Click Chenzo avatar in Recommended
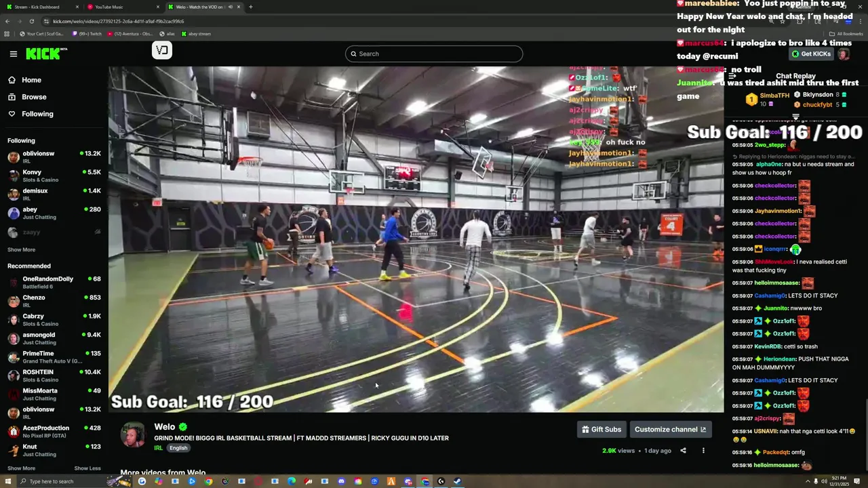Image resolution: width=868 pixels, height=488 pixels. [14, 301]
